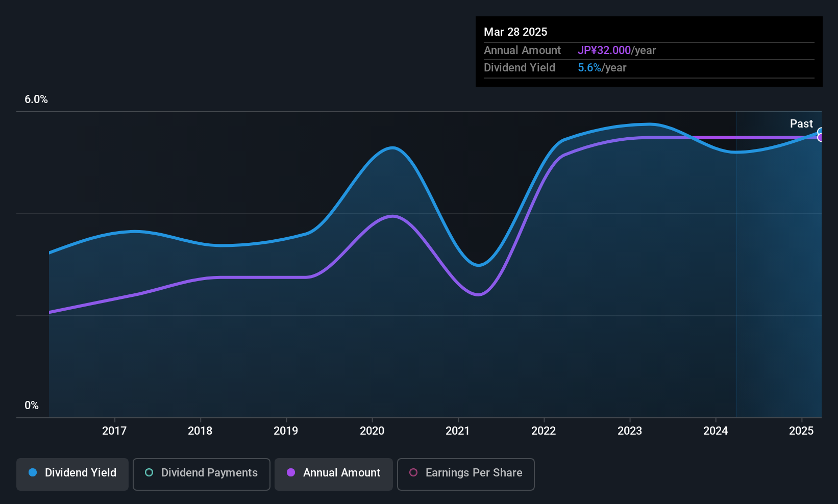Click the 2021 year label
The width and height of the screenshot is (838, 504).
click(x=458, y=431)
